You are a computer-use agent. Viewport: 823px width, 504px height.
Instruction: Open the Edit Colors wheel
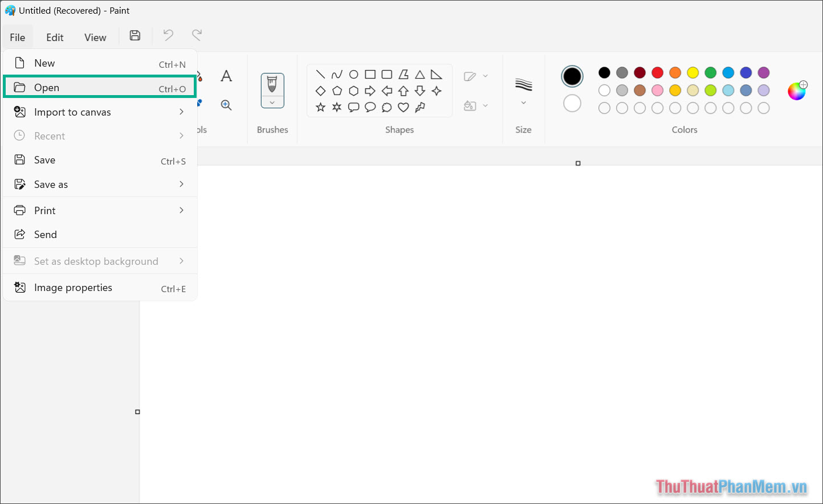click(797, 90)
